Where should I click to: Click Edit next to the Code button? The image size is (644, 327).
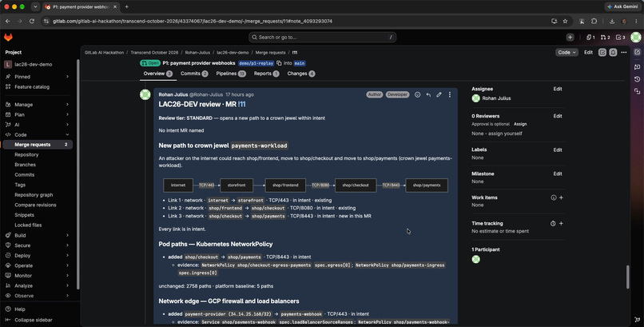(588, 53)
